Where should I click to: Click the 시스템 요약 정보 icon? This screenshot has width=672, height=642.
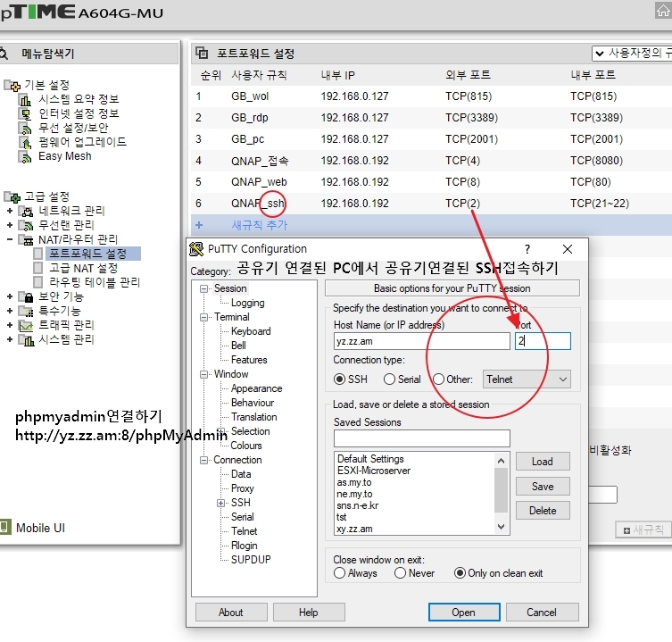(x=25, y=99)
